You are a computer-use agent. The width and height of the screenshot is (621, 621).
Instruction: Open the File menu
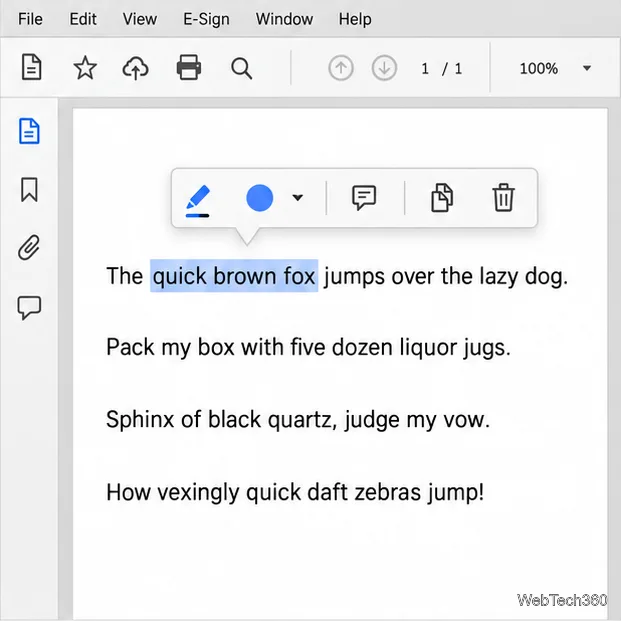point(30,19)
